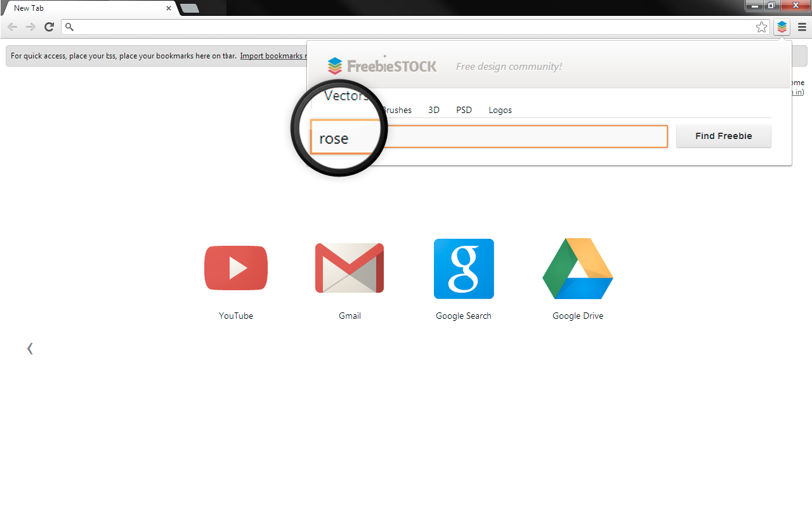Open the Google Drive app icon
Screen dimensions: 812x508
tap(578, 269)
